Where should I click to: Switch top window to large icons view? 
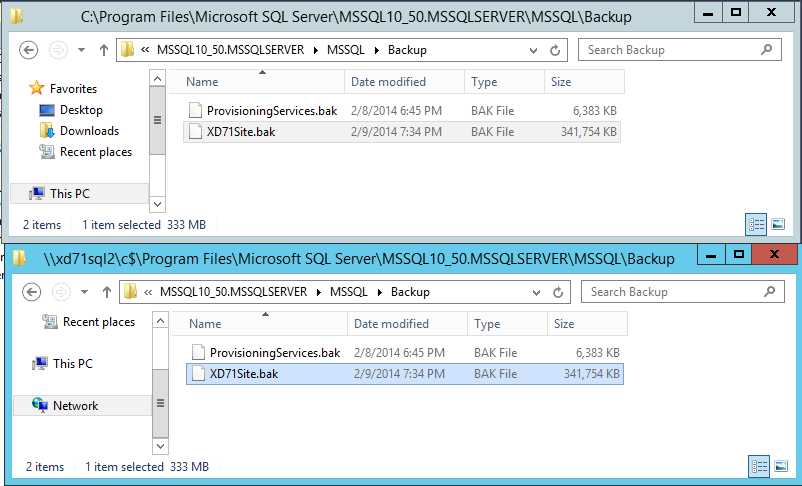[778, 224]
